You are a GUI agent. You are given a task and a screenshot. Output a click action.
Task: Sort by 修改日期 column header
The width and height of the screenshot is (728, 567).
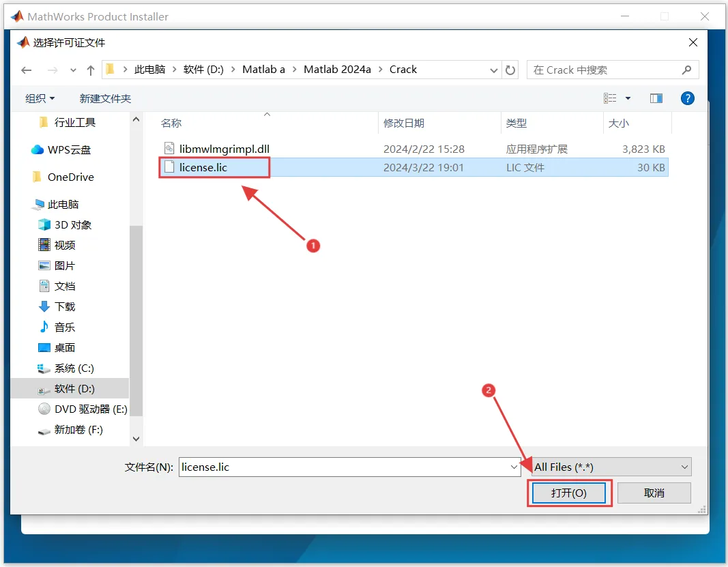[404, 123]
